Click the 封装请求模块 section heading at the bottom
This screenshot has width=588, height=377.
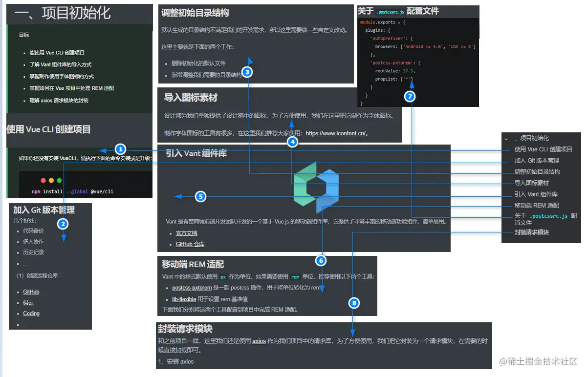[x=185, y=329]
